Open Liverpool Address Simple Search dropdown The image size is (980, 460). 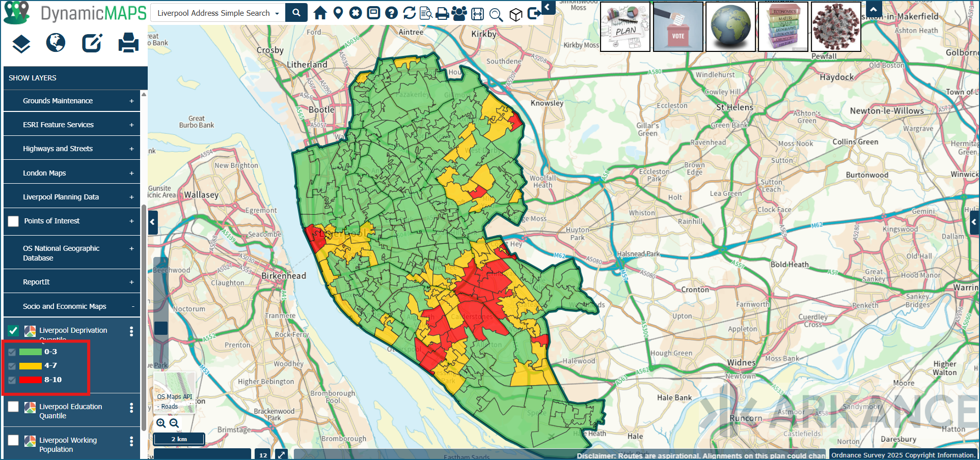pyautogui.click(x=218, y=13)
